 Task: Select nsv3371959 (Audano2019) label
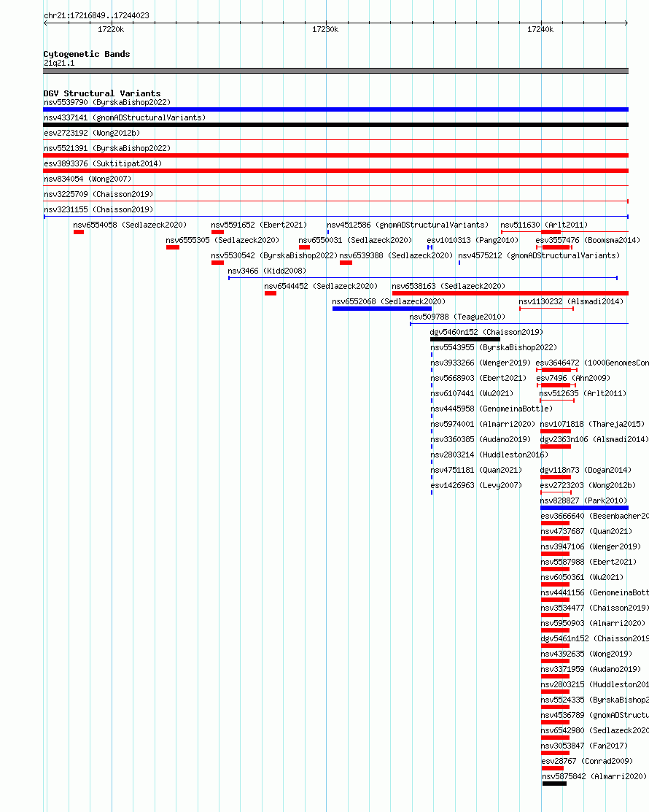coord(591,670)
